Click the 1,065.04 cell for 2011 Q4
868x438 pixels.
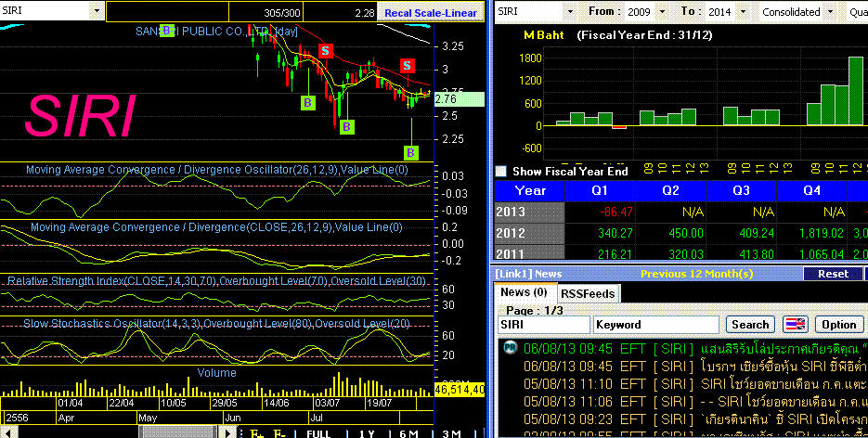coord(812,254)
